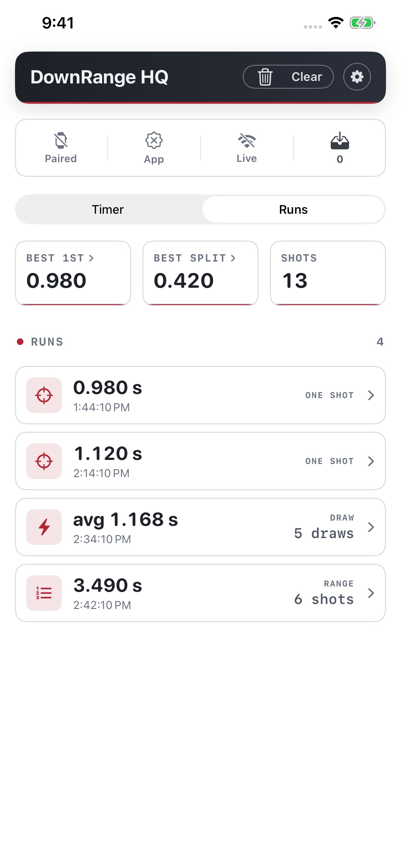Open the Best Split stat card

click(x=200, y=273)
